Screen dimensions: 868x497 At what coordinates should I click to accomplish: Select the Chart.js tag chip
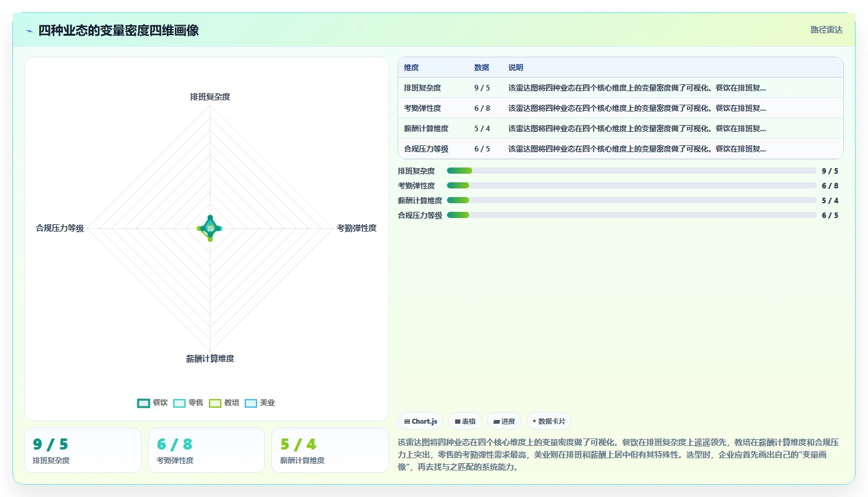(x=420, y=421)
